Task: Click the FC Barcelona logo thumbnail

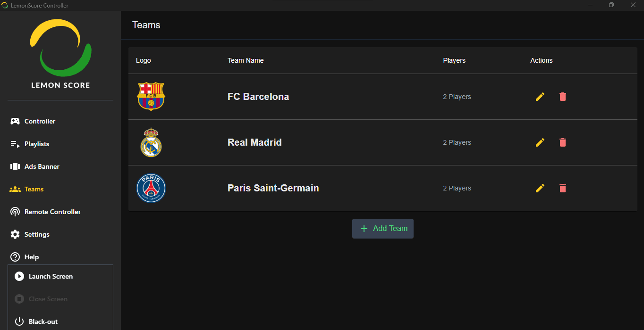Action: point(151,97)
